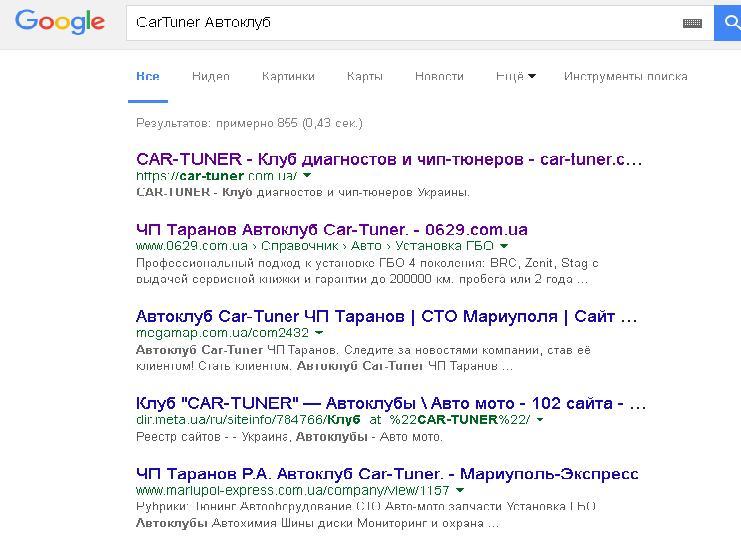This screenshot has height=550, width=741.
Task: Expand arrow beside dir.meta.ua URL
Action: pos(540,420)
